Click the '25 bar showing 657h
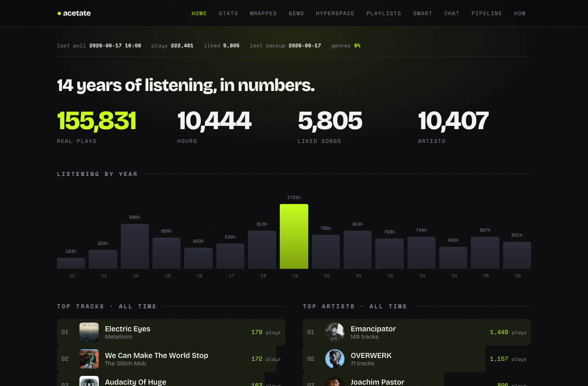This screenshot has height=386, width=588. pyautogui.click(x=485, y=253)
